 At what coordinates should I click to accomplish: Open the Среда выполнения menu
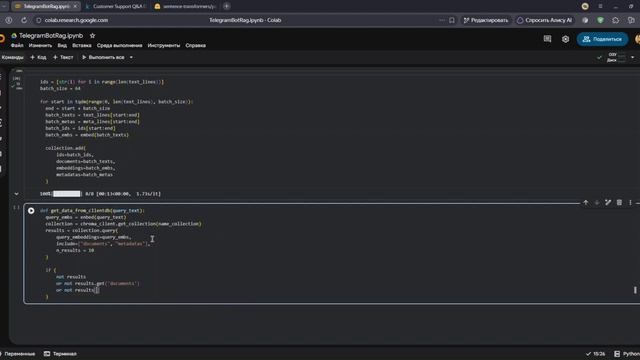coord(120,46)
